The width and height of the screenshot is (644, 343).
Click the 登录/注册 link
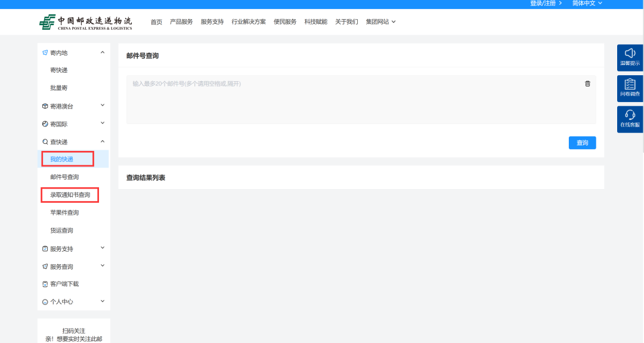click(x=546, y=4)
